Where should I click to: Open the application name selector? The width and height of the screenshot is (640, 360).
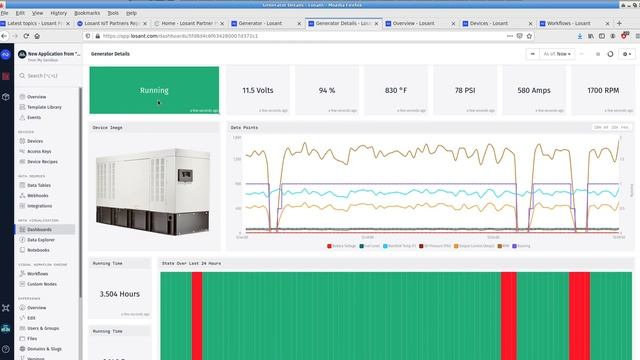tap(49, 56)
